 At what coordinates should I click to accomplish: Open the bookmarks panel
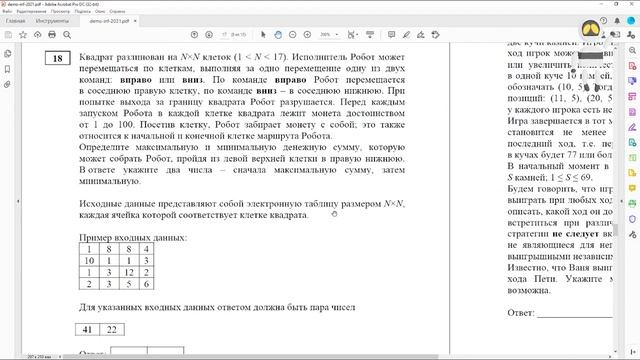[7, 69]
